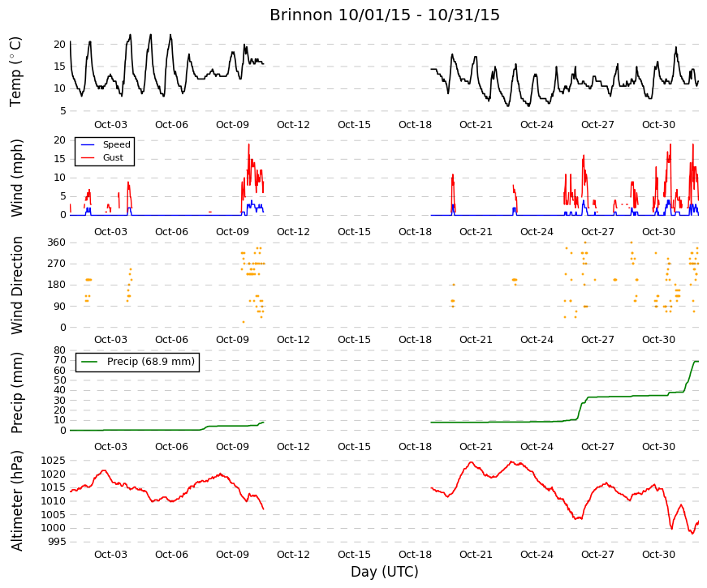The width and height of the screenshot is (707, 588).
Task: Select the Precip (68.9 mm) legend label
Action: (x=151, y=362)
